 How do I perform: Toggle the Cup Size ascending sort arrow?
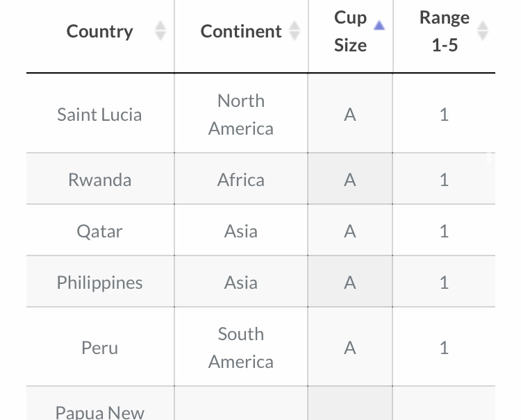pos(379,25)
